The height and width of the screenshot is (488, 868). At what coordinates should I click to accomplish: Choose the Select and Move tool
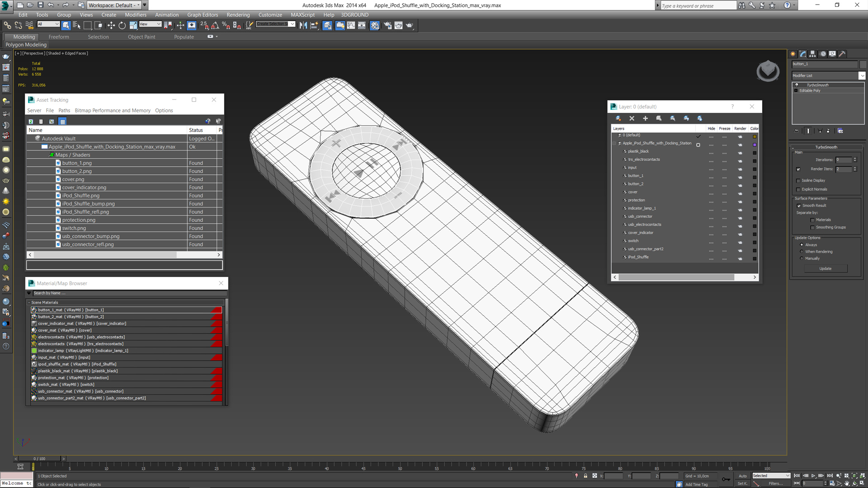pos(111,25)
